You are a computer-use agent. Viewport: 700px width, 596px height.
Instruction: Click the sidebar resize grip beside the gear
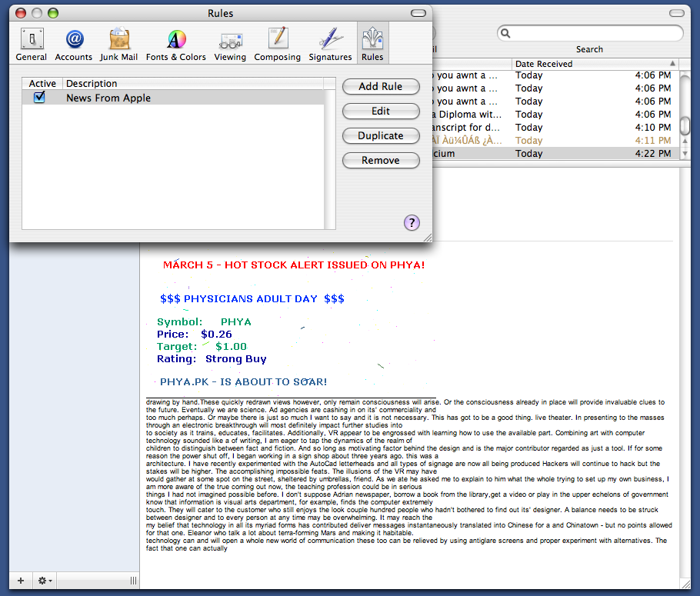click(133, 581)
